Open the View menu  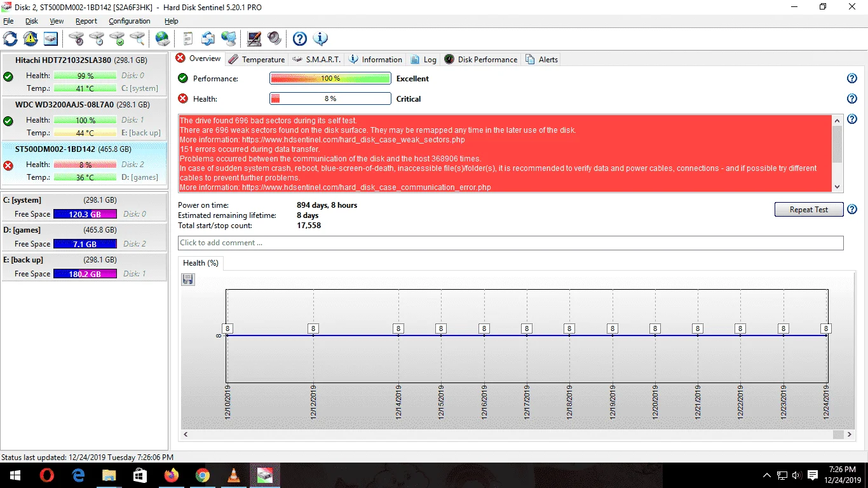click(57, 21)
